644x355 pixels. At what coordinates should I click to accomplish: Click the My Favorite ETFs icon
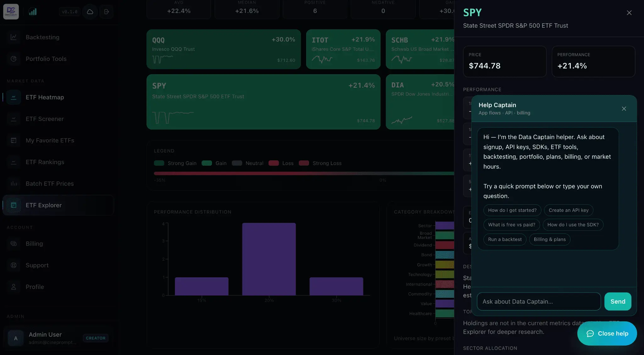tap(14, 141)
